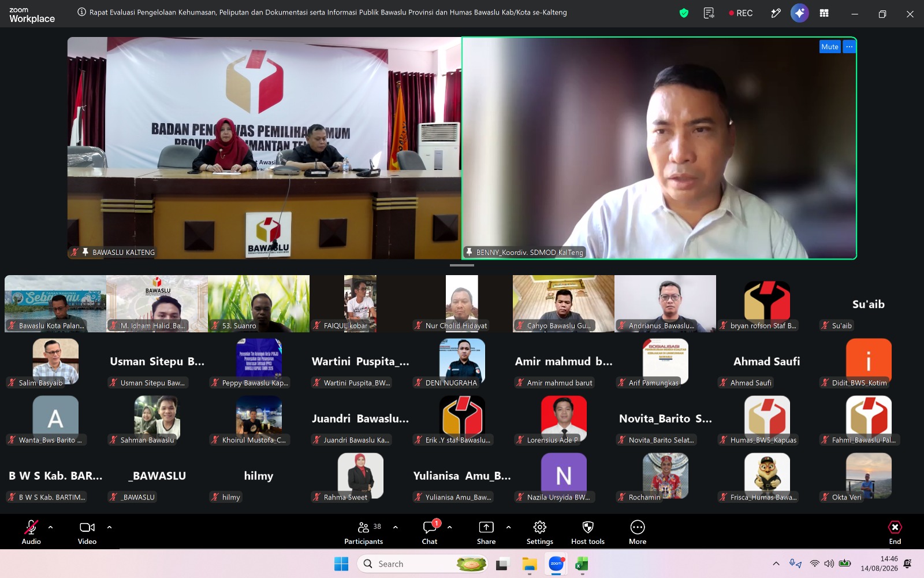
Task: Click the bryan rofson Staf B... name label
Action: click(x=763, y=325)
